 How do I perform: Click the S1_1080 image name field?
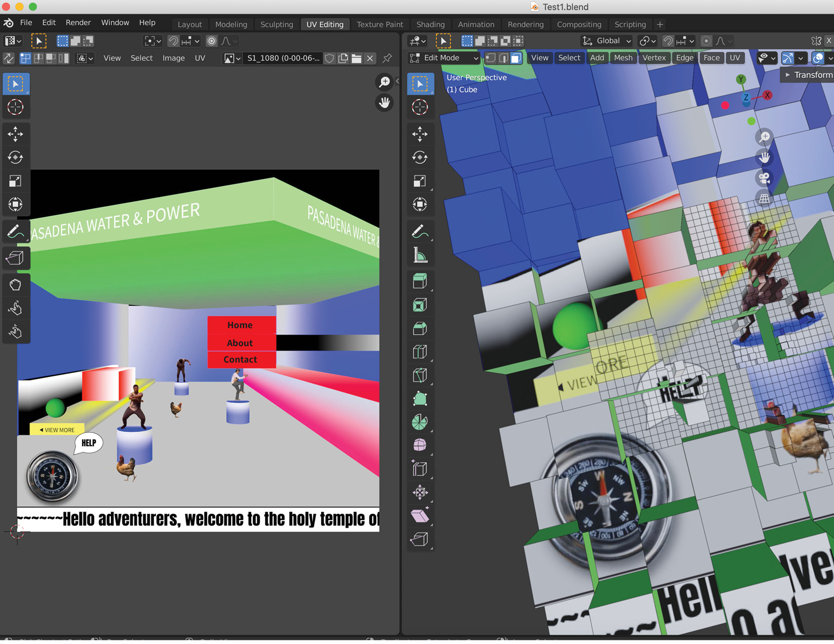tap(283, 58)
